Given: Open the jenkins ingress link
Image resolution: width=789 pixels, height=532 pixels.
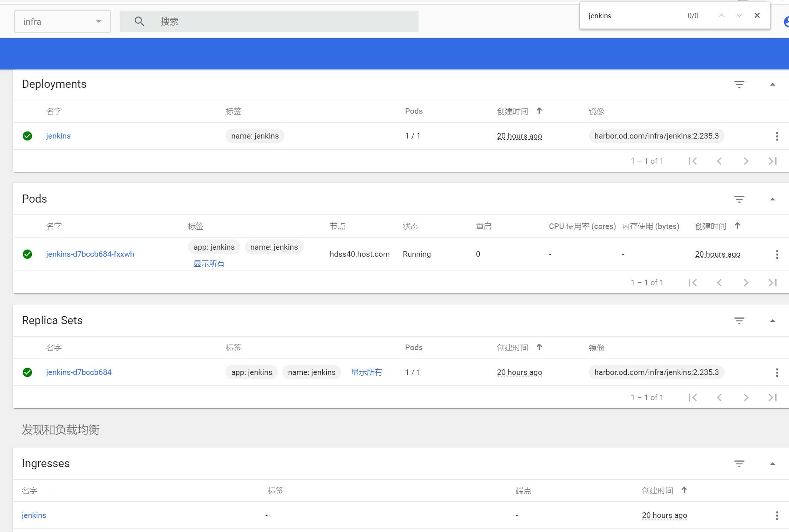Looking at the screenshot, I should (34, 515).
